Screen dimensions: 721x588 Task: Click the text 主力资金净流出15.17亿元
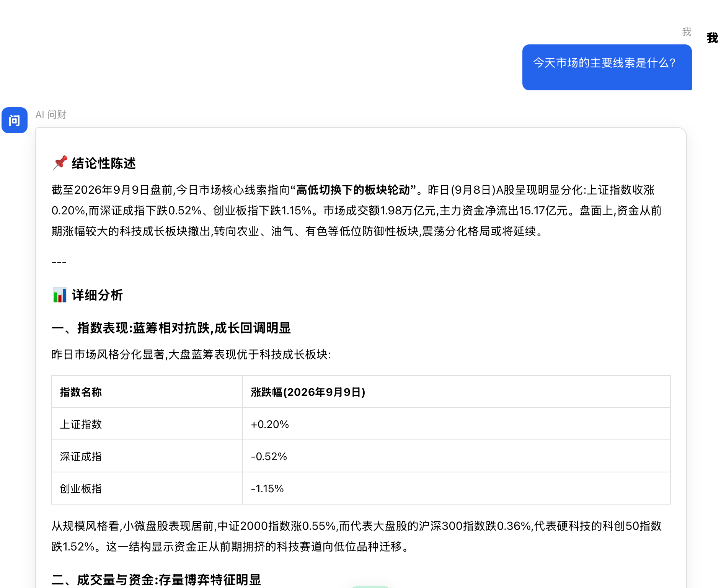tap(503, 211)
